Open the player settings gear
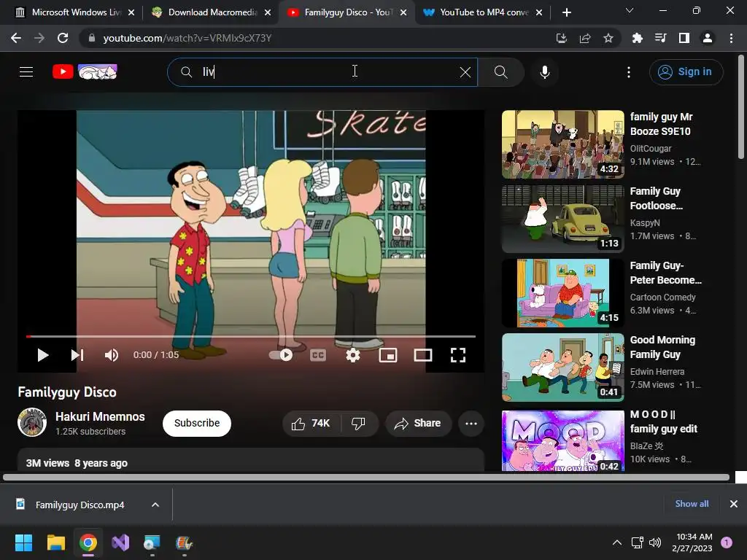 click(x=353, y=355)
